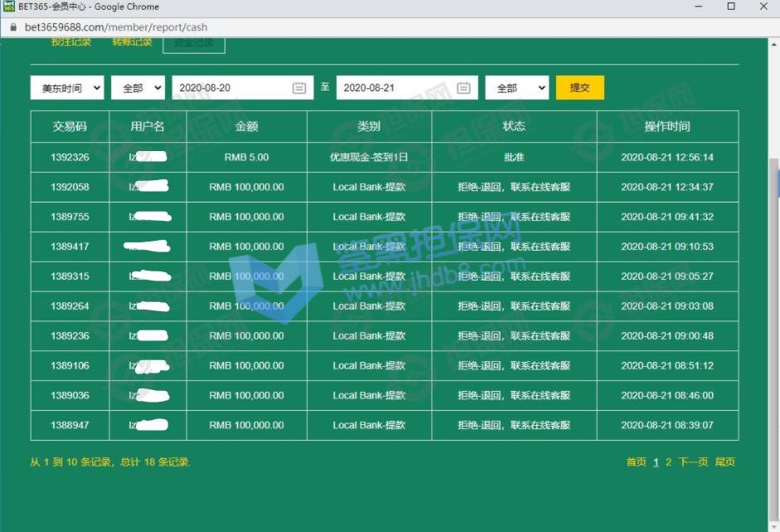The width and height of the screenshot is (780, 532).
Task: Click the site security lock icon
Action: click(12, 27)
